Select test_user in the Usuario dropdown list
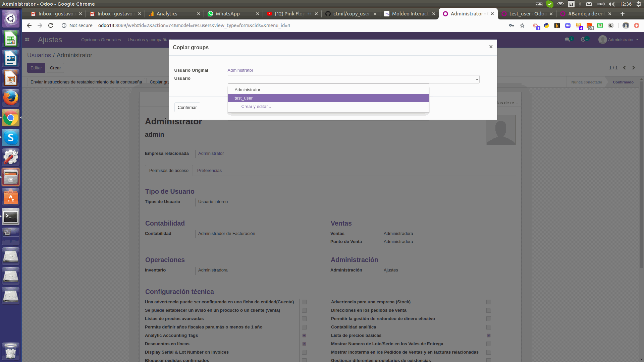The image size is (644, 362). 328,98
